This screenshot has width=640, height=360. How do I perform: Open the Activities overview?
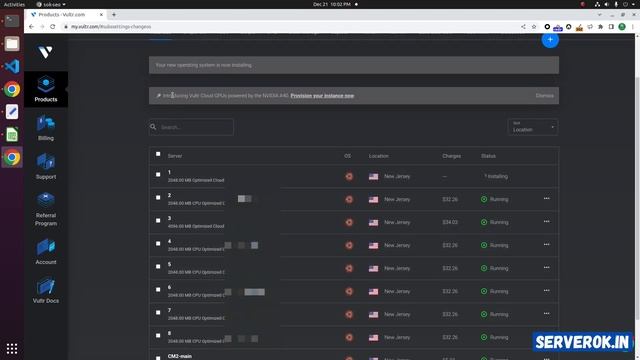tap(14, 4)
